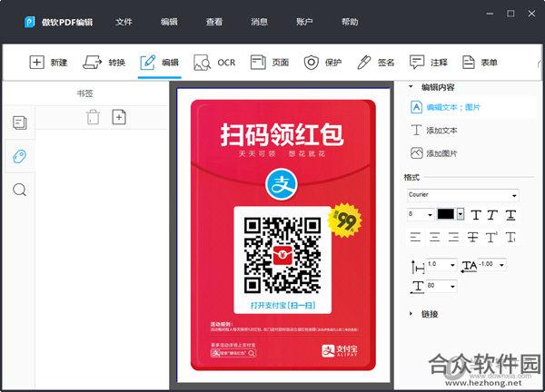Toggle superscript formatting
This screenshot has height=392, width=545.
click(491, 238)
